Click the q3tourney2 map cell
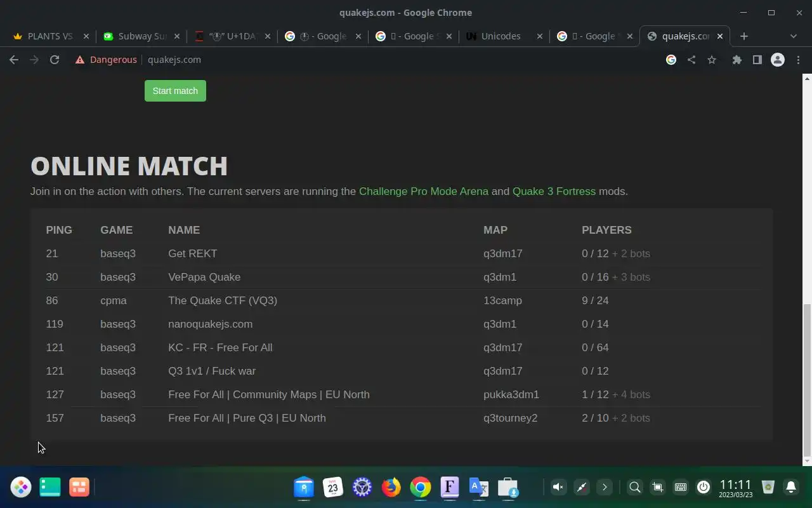Image resolution: width=812 pixels, height=508 pixels. coord(510,418)
